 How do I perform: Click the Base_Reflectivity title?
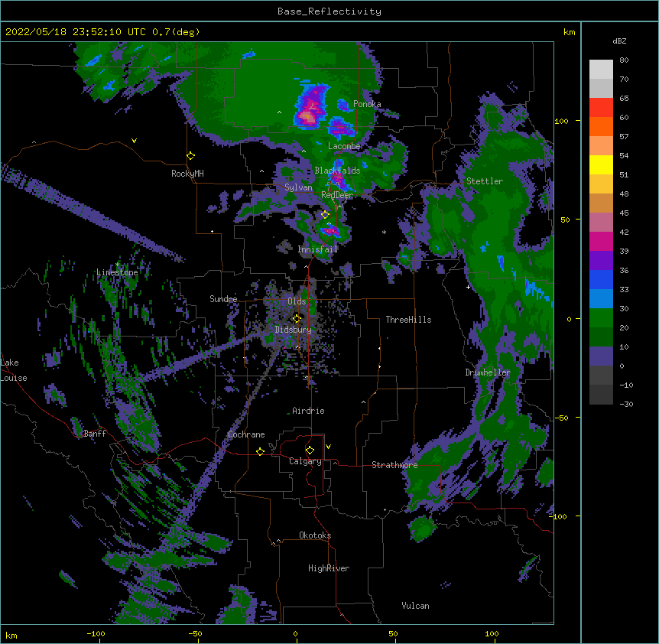329,11
